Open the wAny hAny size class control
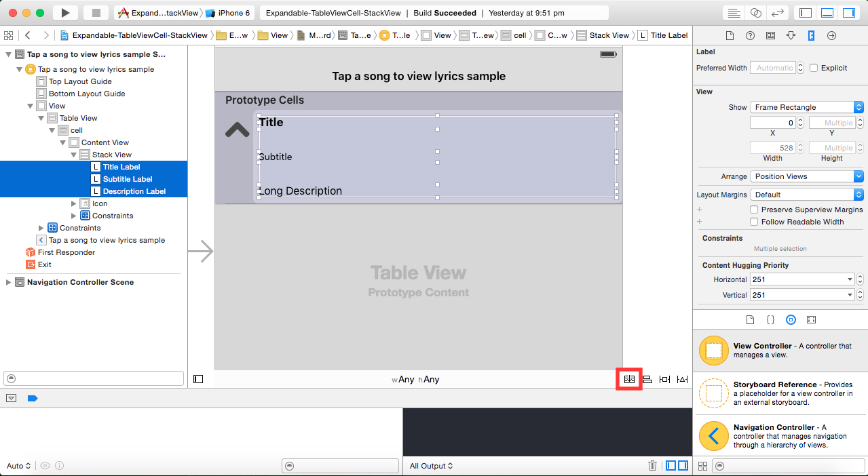The width and height of the screenshot is (868, 476). [x=415, y=379]
